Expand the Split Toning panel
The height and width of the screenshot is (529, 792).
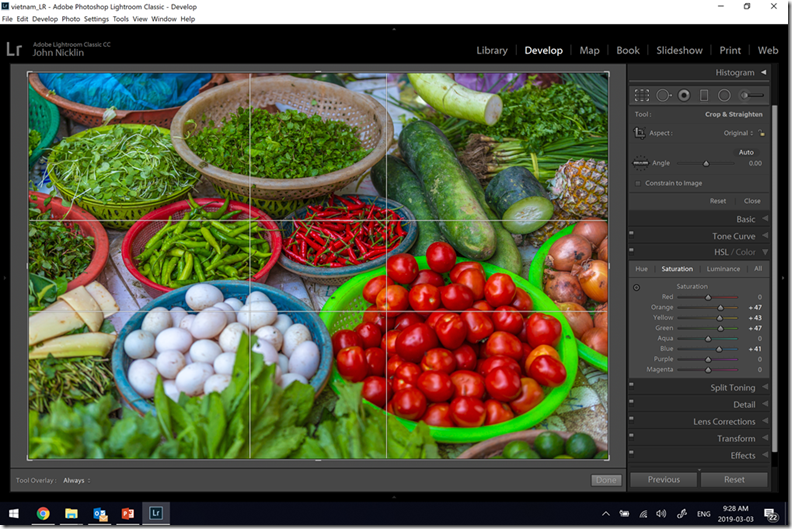(x=732, y=387)
